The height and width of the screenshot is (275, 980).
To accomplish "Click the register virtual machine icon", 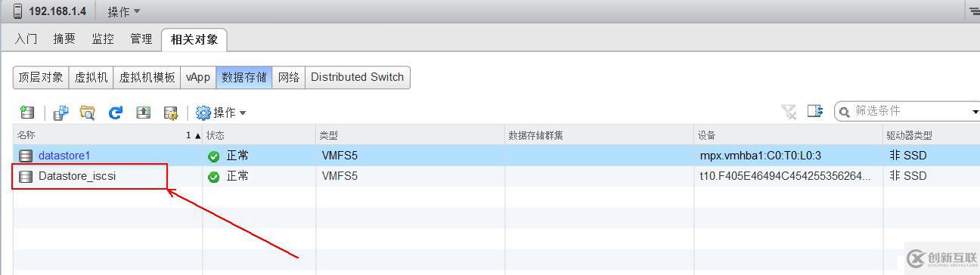I will point(60,113).
